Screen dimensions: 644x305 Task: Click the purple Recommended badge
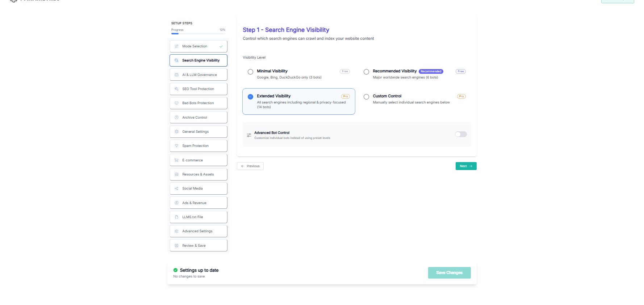point(431,71)
